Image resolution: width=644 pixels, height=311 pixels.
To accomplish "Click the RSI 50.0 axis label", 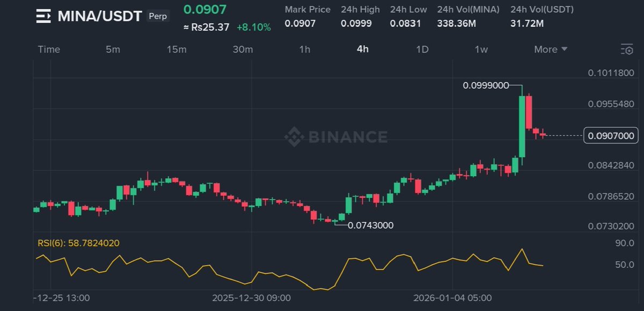I will tap(625, 265).
